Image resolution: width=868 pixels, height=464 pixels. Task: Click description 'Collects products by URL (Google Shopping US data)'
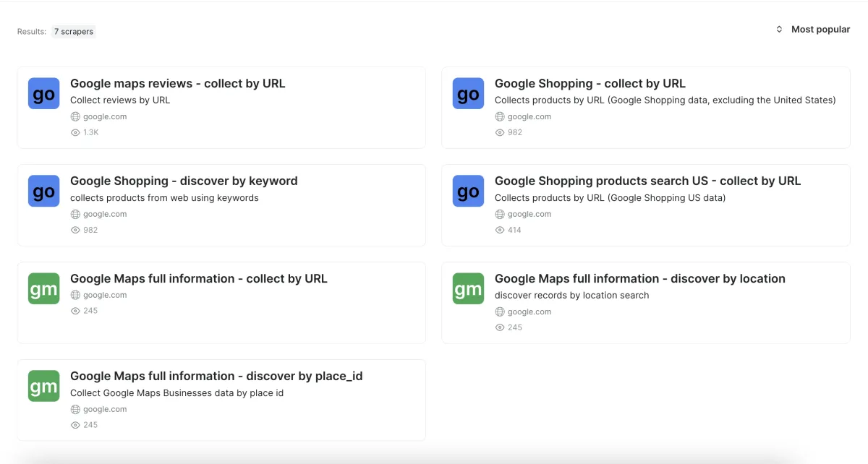pyautogui.click(x=610, y=197)
